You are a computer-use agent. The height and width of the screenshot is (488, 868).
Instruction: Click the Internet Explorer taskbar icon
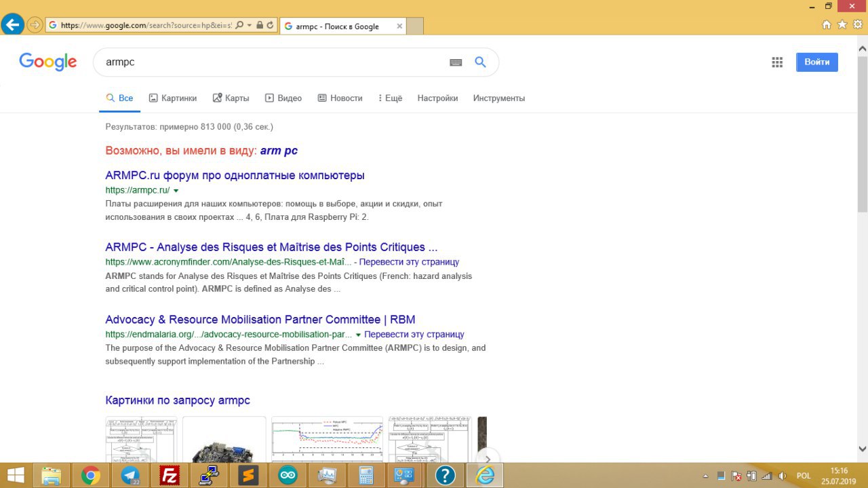(485, 476)
